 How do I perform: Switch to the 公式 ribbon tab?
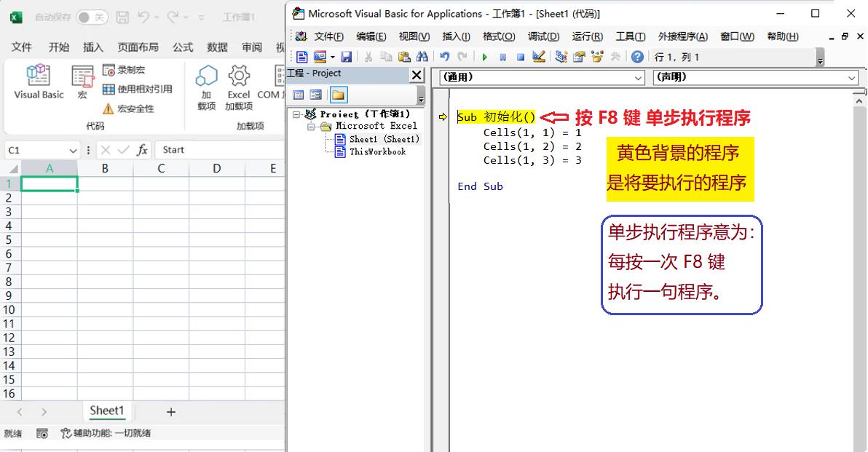pyautogui.click(x=183, y=47)
